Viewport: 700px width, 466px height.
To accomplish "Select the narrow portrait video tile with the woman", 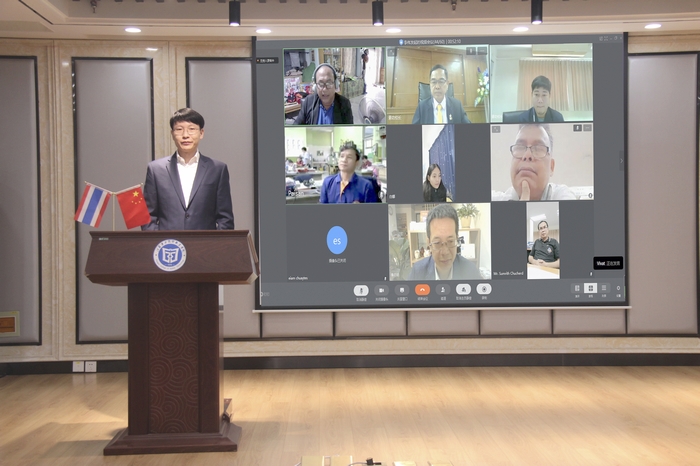I will point(438,163).
